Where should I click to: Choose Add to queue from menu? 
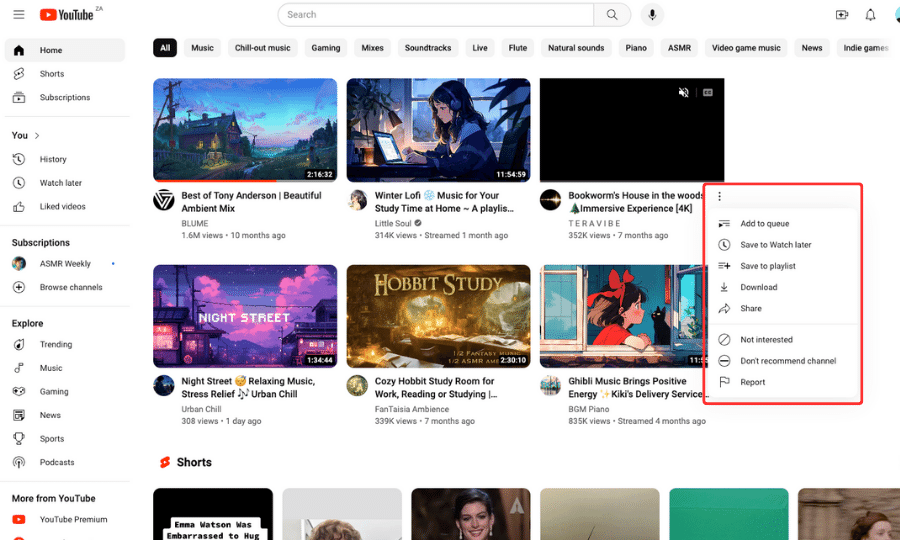(x=764, y=224)
